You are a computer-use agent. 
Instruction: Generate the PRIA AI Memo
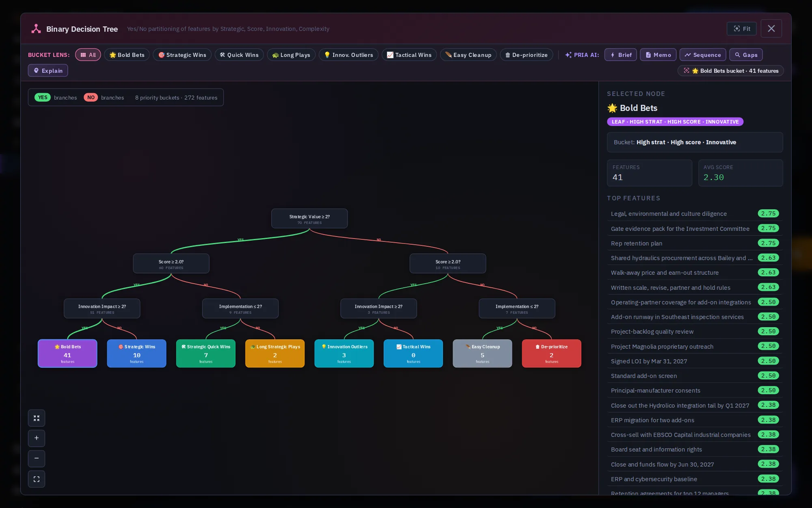(x=658, y=55)
